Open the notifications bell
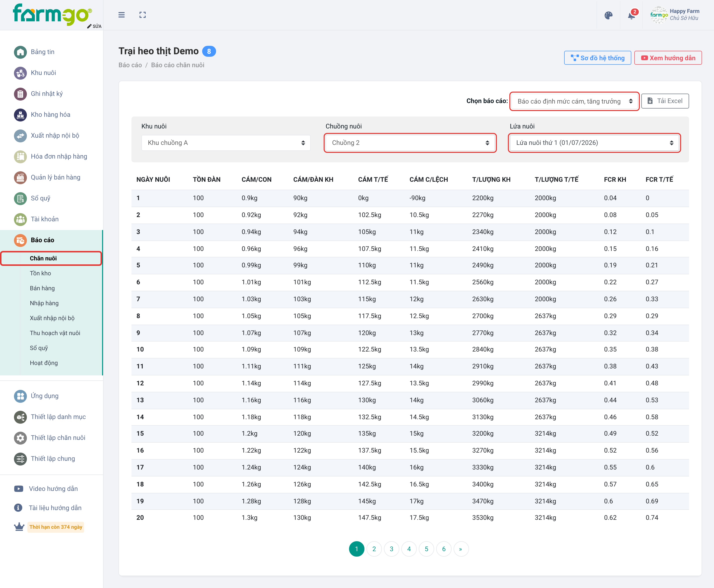The image size is (714, 588). [x=631, y=15]
